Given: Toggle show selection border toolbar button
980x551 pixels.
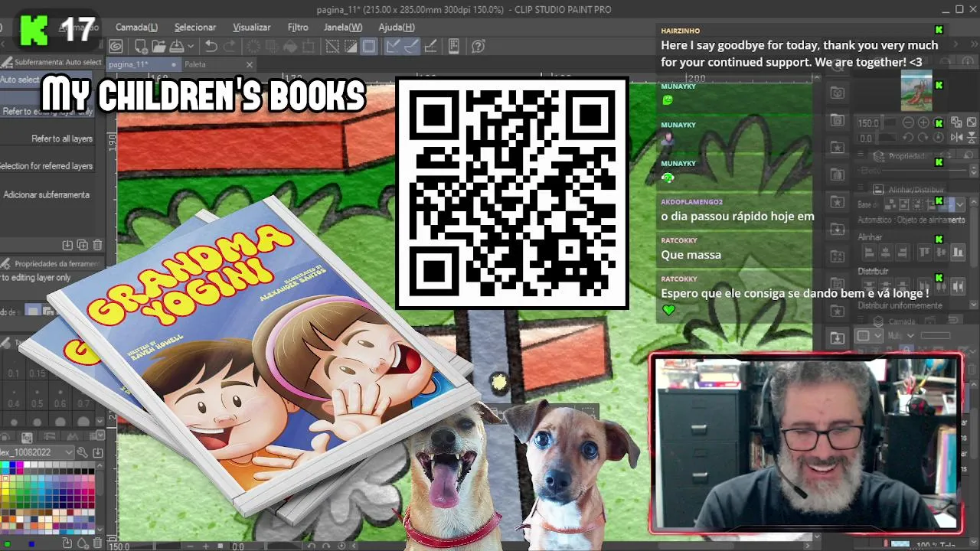Looking at the screenshot, I should coord(369,47).
